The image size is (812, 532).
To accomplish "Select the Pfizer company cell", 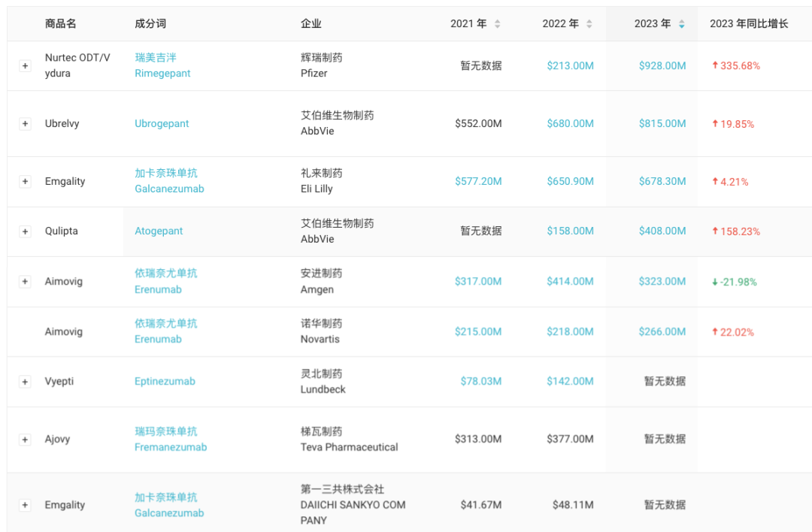I will 322,65.
